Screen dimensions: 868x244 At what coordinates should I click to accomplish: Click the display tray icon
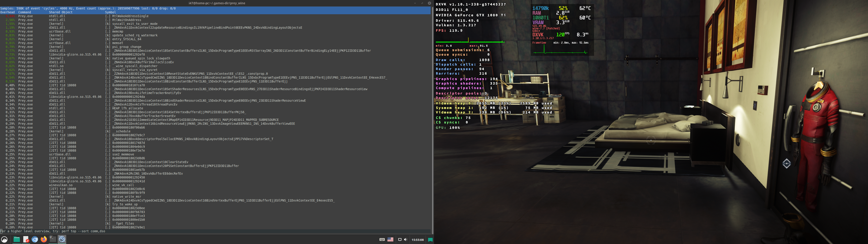coord(400,240)
